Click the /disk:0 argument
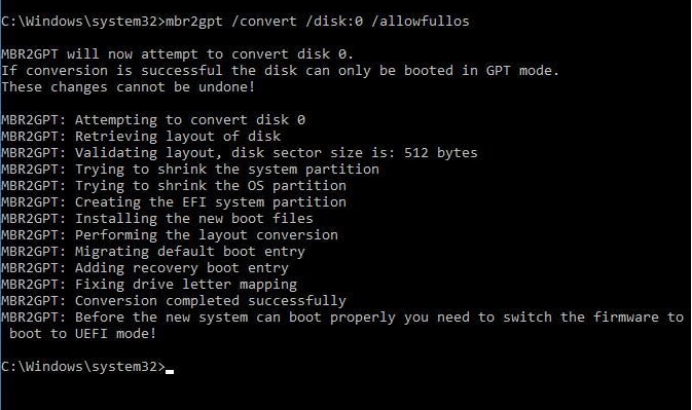The image size is (692, 410). tap(334, 21)
